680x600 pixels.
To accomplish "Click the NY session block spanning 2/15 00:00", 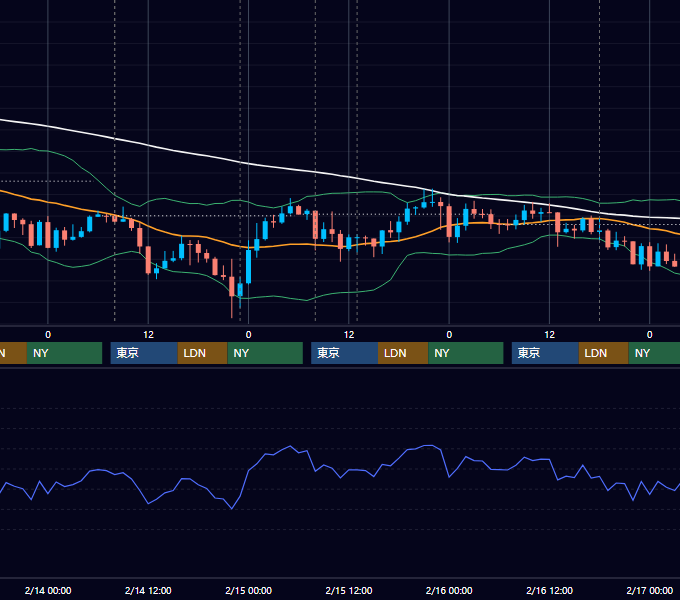I will pyautogui.click(x=265, y=353).
